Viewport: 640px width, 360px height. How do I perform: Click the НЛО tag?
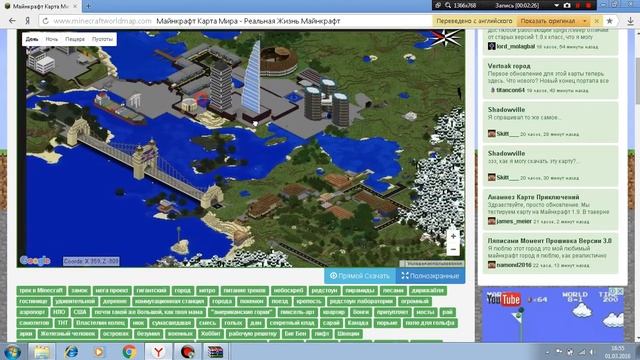coord(59,312)
